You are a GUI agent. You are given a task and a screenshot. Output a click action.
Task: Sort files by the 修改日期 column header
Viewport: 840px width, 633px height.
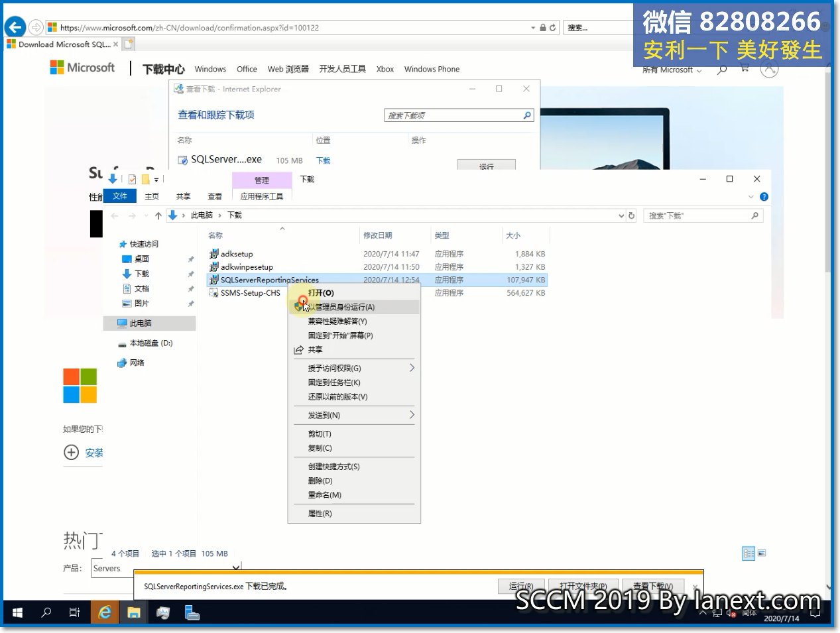click(394, 235)
